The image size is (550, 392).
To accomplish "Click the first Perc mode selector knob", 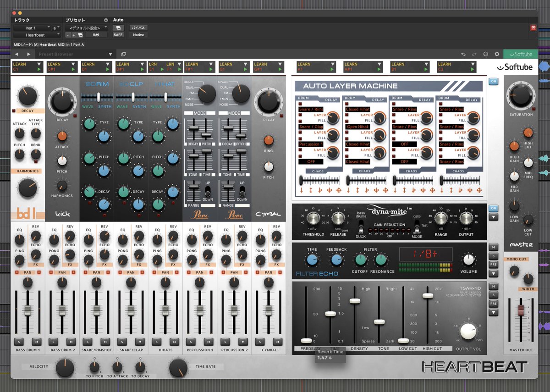I will click(206, 94).
